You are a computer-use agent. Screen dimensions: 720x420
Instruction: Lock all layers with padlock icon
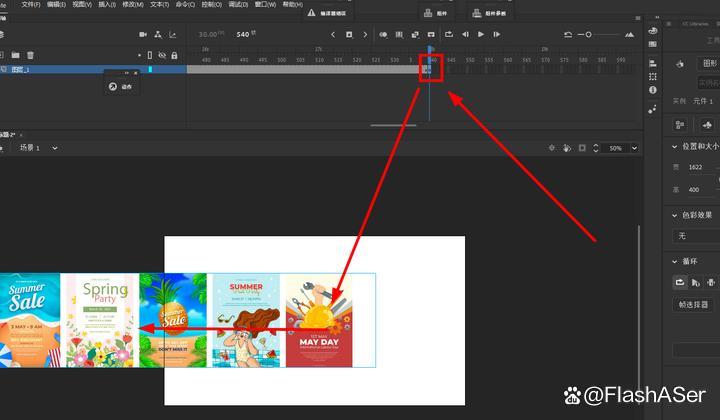point(174,55)
